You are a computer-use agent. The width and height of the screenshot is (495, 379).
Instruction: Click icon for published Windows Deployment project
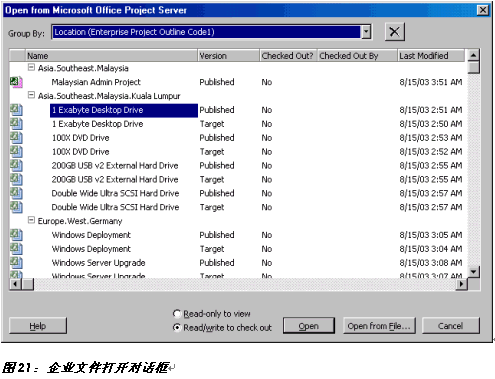click(x=16, y=235)
